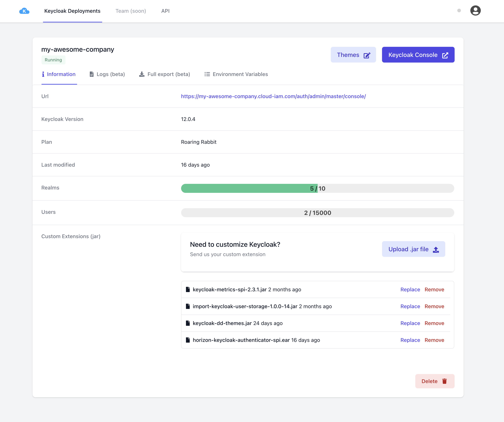
Task: Go to the API navigation item
Action: (165, 11)
